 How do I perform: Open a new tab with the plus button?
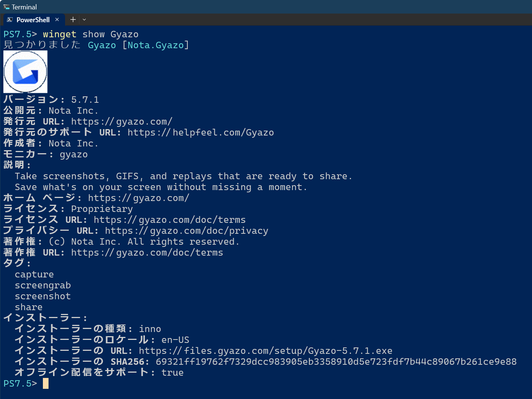click(x=73, y=20)
